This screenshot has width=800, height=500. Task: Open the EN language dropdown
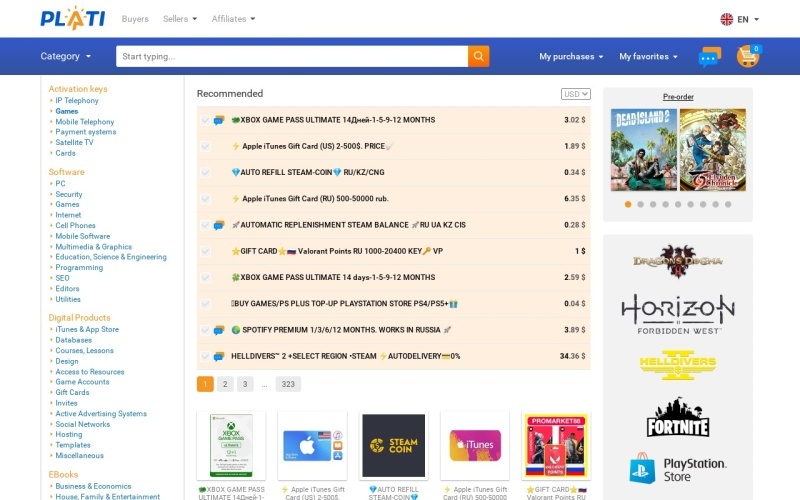(748, 19)
